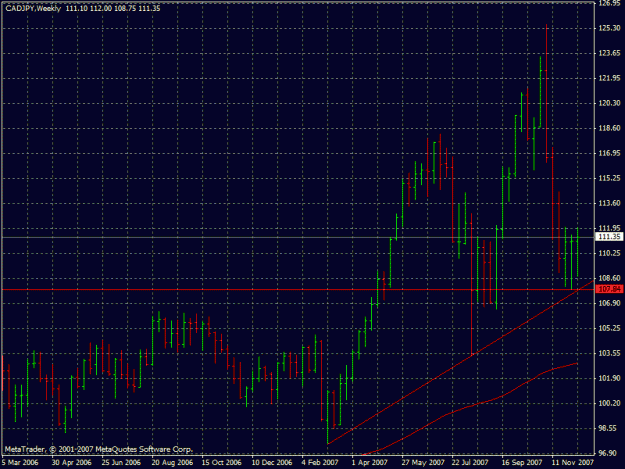Select the current price label 111.35

coord(609,237)
